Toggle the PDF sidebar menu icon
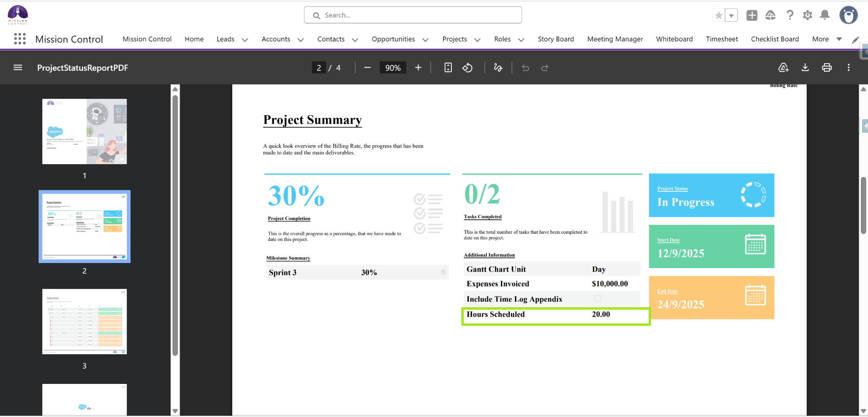Image resolution: width=868 pixels, height=417 pixels. coord(18,67)
